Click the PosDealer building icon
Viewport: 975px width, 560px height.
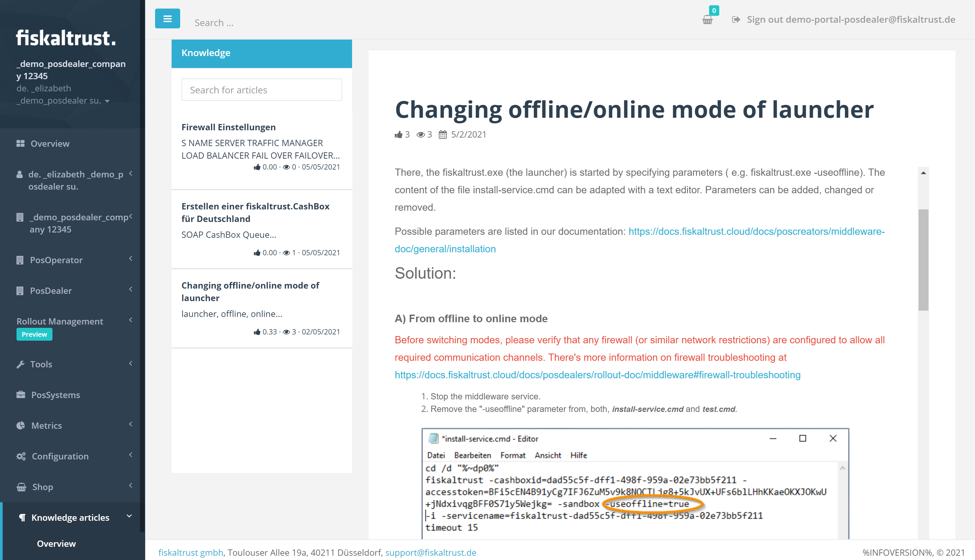[20, 291]
